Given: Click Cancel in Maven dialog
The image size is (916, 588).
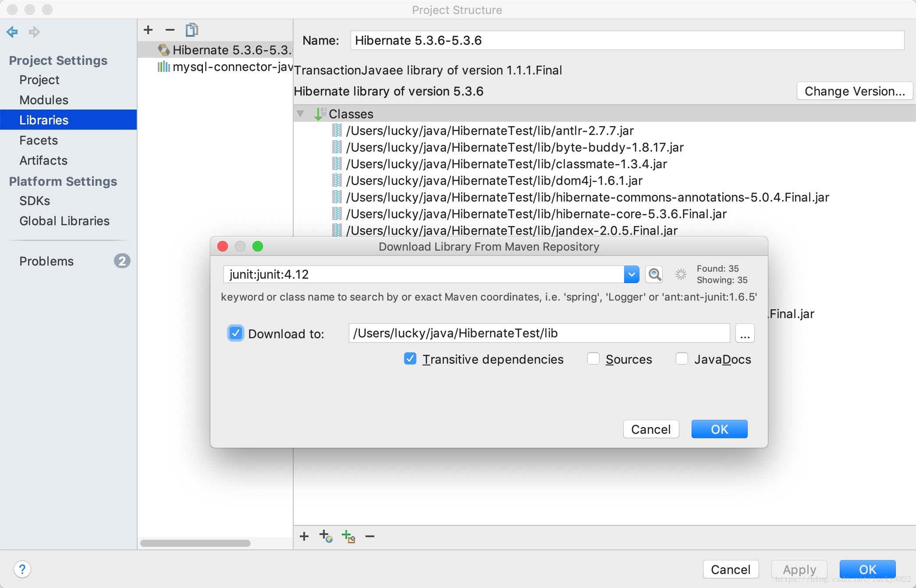Looking at the screenshot, I should click(x=651, y=429).
